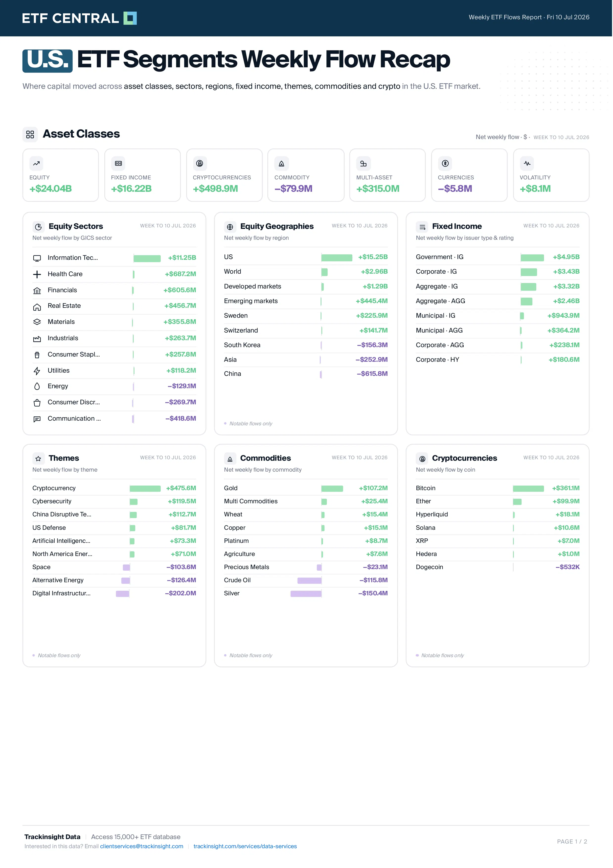Click the Fixed Income panel list icon
The image size is (613, 868).
pos(422,226)
